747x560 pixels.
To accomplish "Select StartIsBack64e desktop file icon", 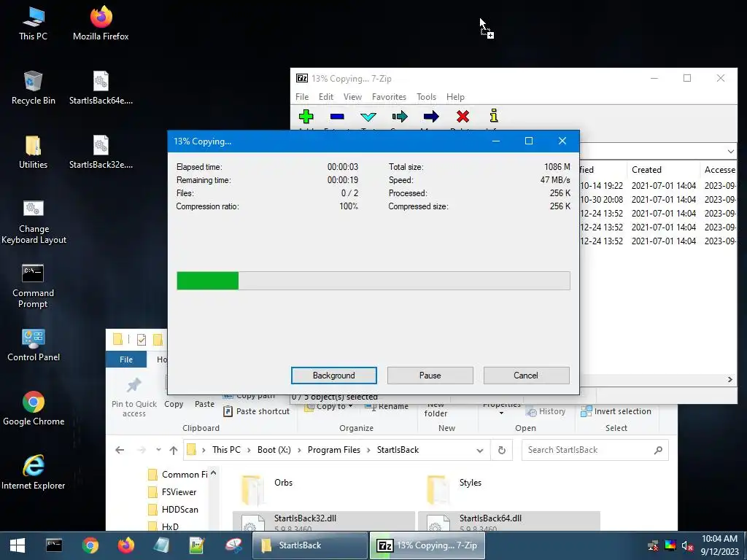I will click(101, 88).
